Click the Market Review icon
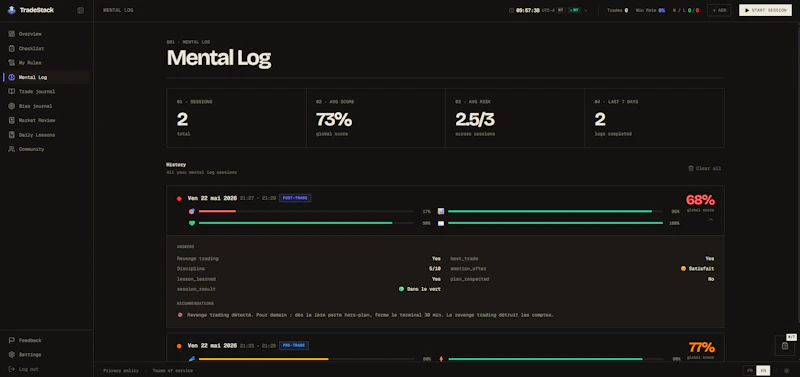Viewport: 800px width, 377px height. pyautogui.click(x=12, y=120)
